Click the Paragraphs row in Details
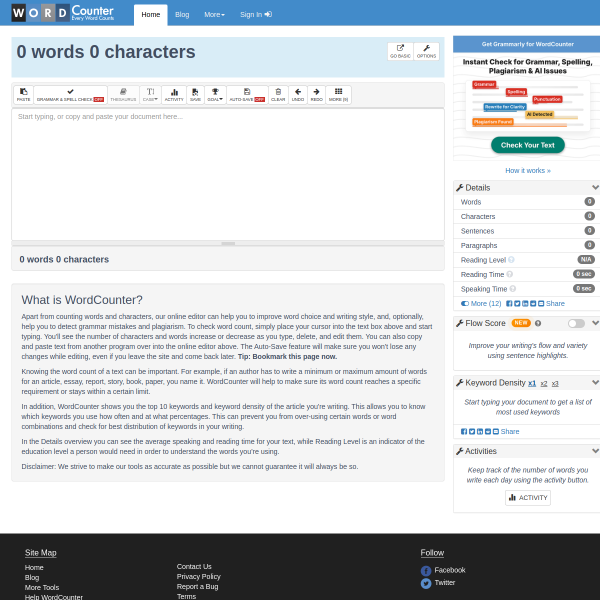This screenshot has height=600, width=600. (x=527, y=245)
